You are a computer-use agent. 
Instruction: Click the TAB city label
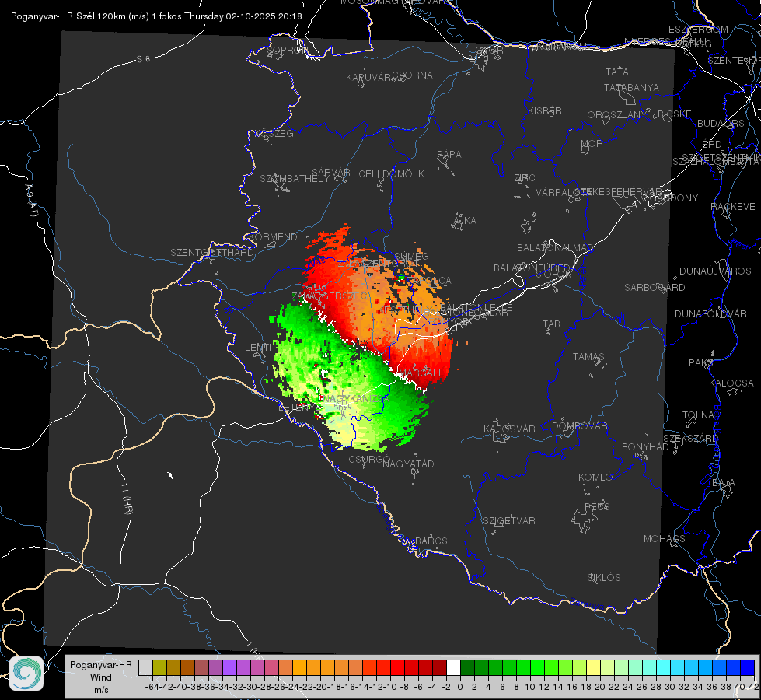[551, 324]
